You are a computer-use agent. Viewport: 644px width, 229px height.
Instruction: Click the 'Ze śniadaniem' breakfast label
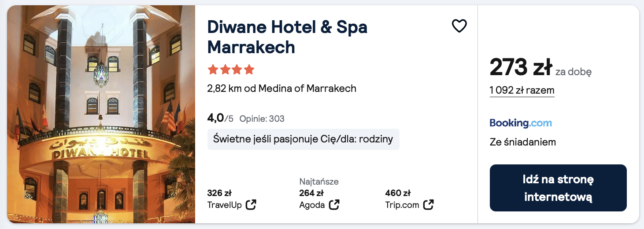click(x=522, y=142)
